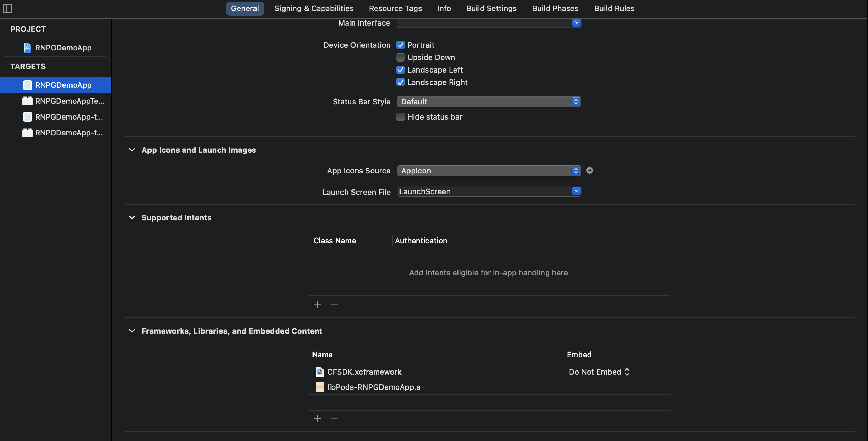Screen dimensions: 868x441
Task: Switch to the General tab
Action: tap(245, 9)
